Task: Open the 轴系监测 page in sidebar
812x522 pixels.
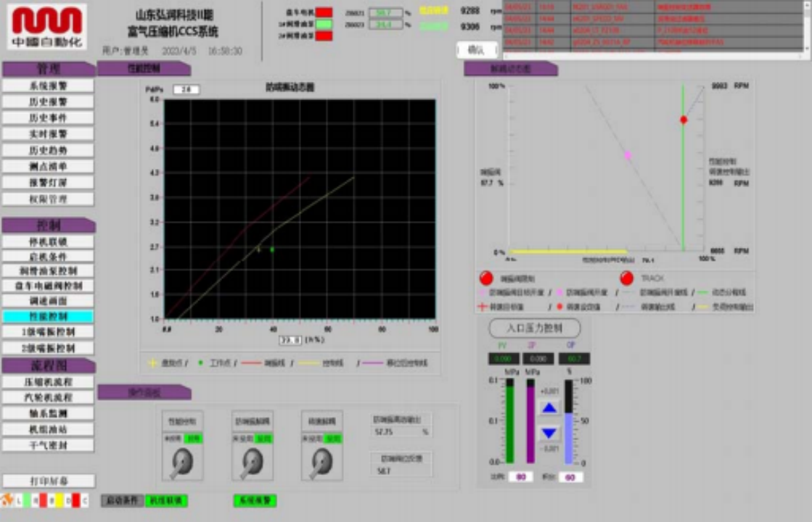Action: 48,413
